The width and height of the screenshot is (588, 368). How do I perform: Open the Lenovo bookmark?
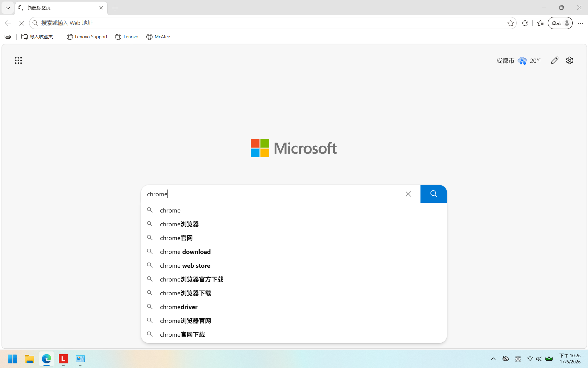pyautogui.click(x=127, y=37)
